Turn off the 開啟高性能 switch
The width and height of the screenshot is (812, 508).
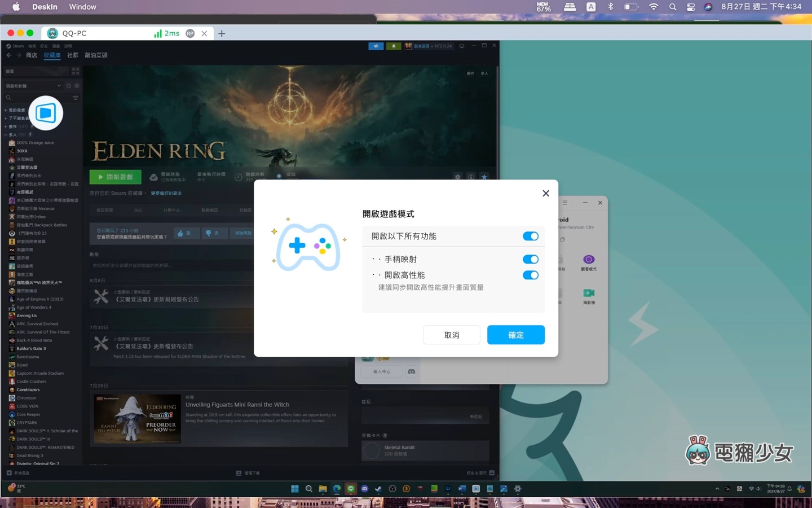530,275
